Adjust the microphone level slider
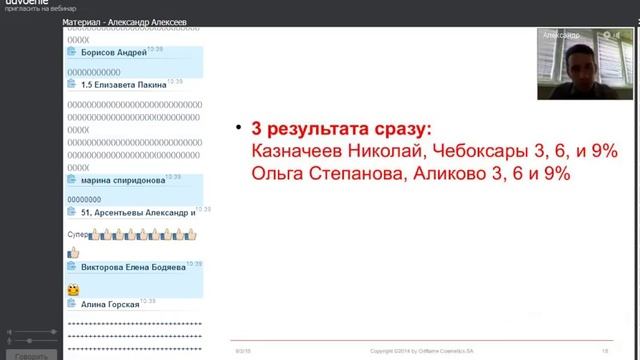Screen dimensions: 640x360 pyautogui.click(x=36, y=340)
